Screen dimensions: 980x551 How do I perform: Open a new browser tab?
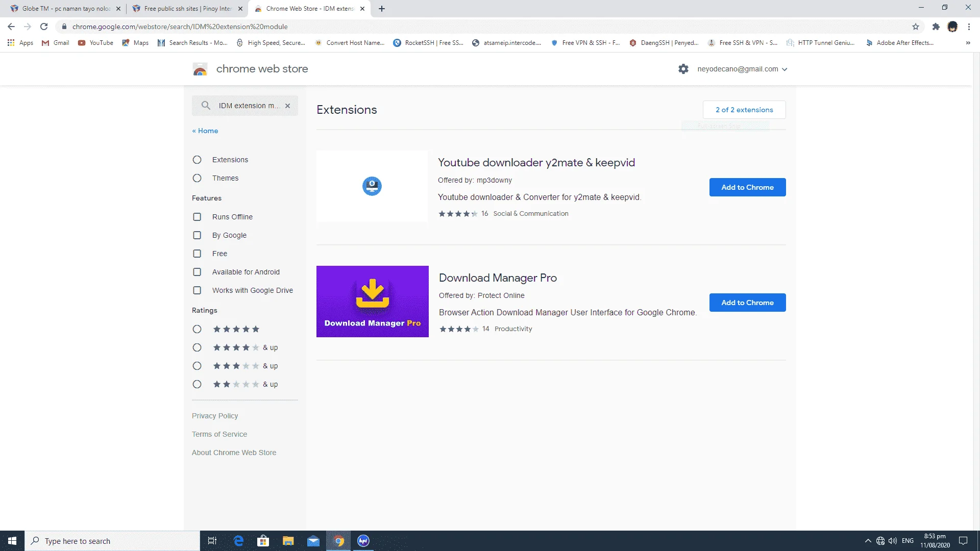coord(382,9)
